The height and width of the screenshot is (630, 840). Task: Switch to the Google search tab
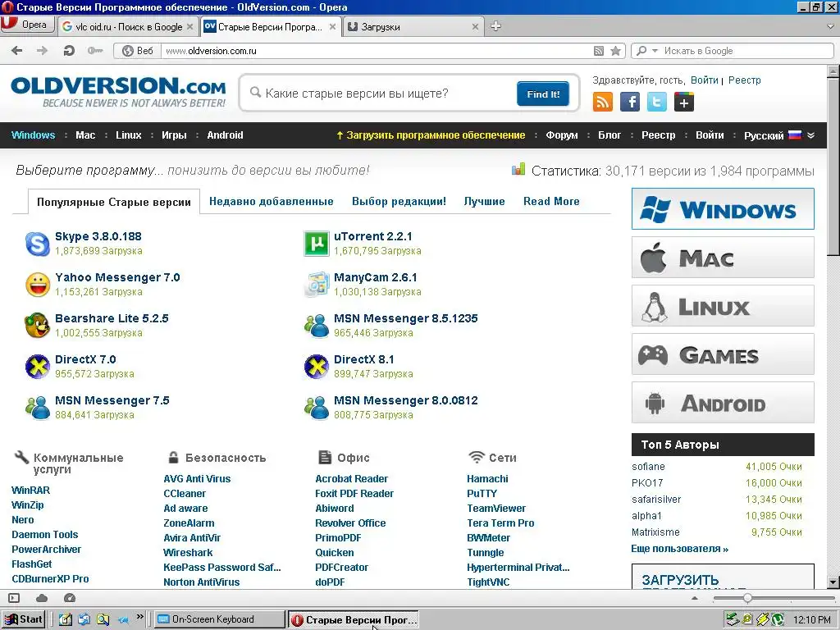pyautogui.click(x=127, y=27)
